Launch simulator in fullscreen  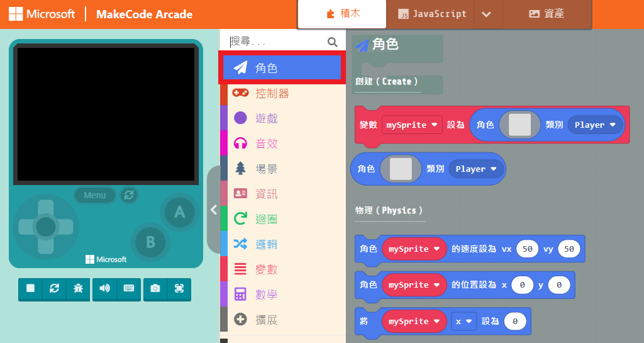(179, 289)
